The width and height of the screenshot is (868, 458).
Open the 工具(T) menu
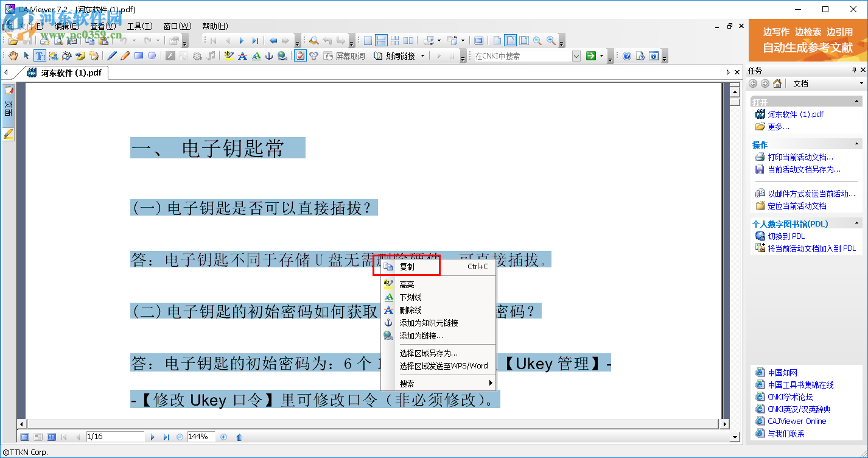pyautogui.click(x=139, y=26)
